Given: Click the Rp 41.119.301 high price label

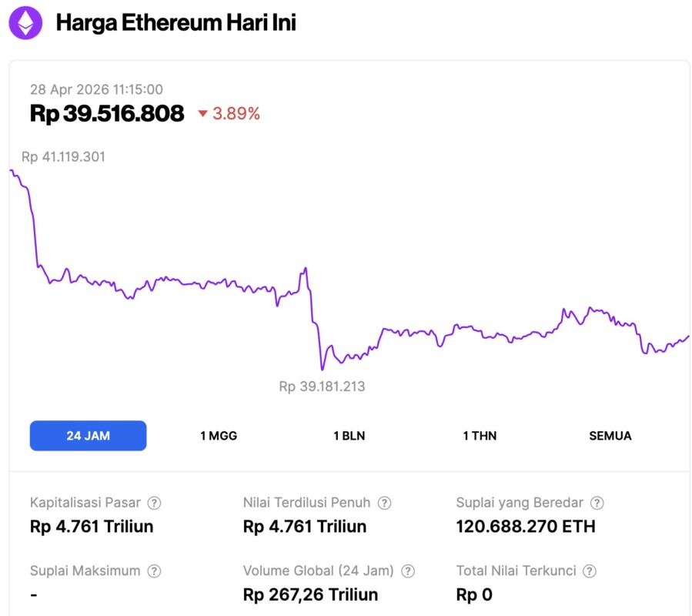Looking at the screenshot, I should click(x=63, y=157).
